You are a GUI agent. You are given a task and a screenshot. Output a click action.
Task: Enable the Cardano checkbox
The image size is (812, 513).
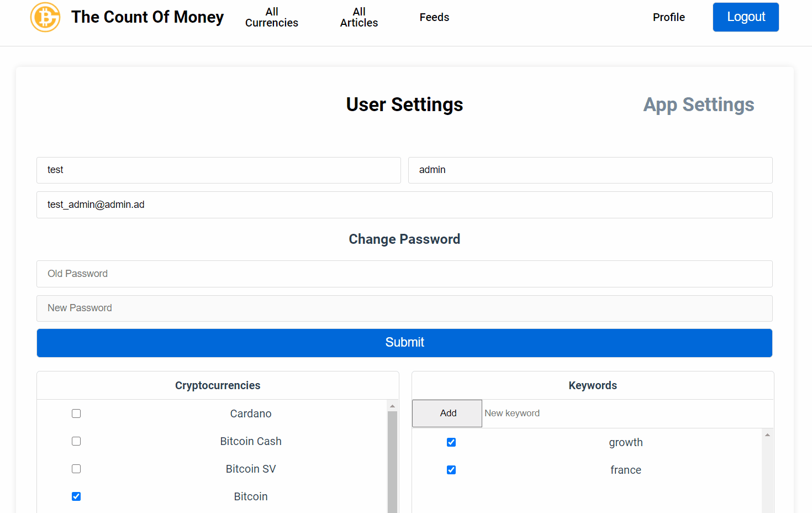[76, 413]
